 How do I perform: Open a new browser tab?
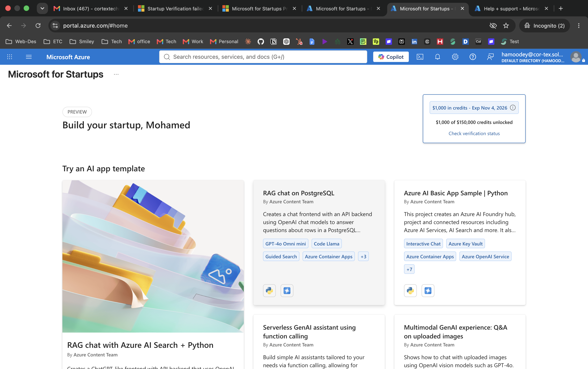(x=561, y=9)
